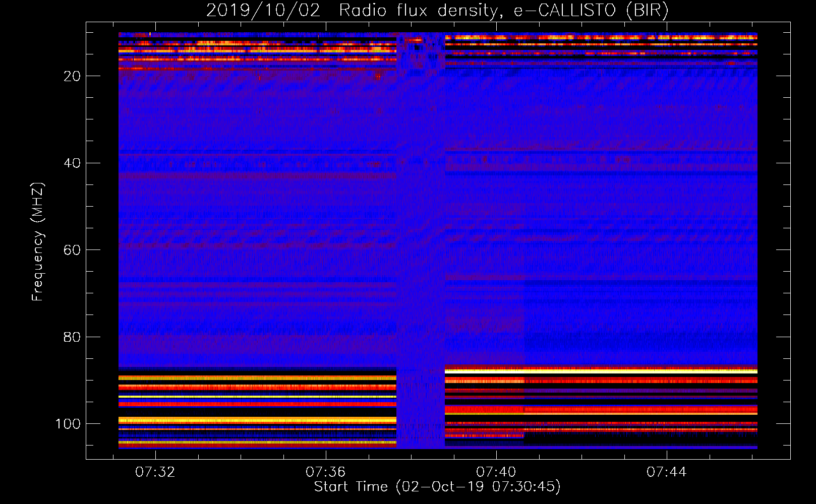Click the '40' frequency tick label

point(72,163)
